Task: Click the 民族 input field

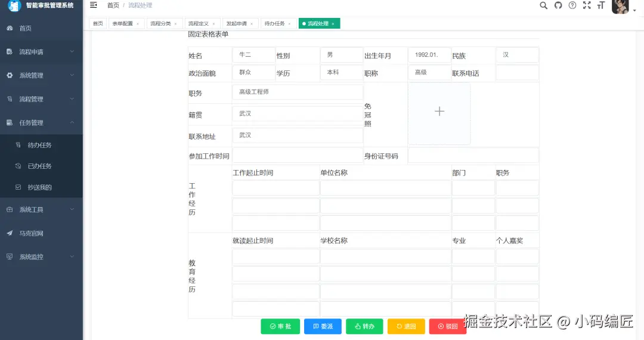Action: [x=517, y=55]
